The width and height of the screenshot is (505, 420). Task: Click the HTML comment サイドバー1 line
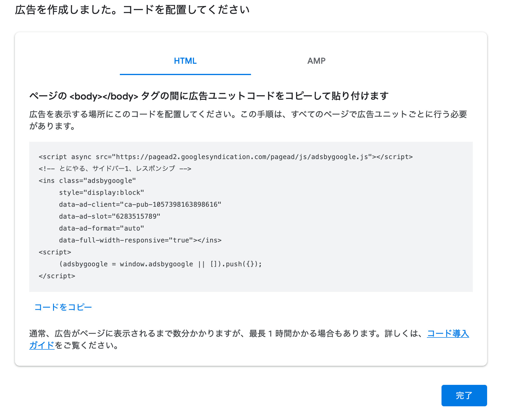click(x=115, y=169)
